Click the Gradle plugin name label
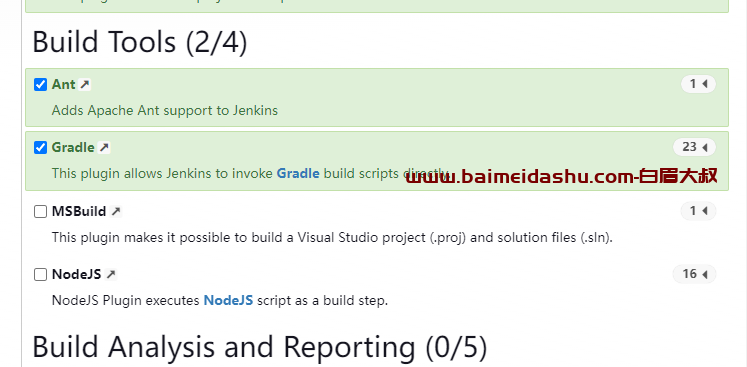 point(73,147)
